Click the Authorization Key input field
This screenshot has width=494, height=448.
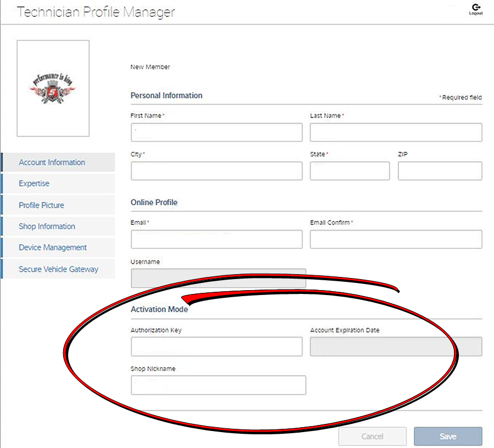[x=216, y=347]
